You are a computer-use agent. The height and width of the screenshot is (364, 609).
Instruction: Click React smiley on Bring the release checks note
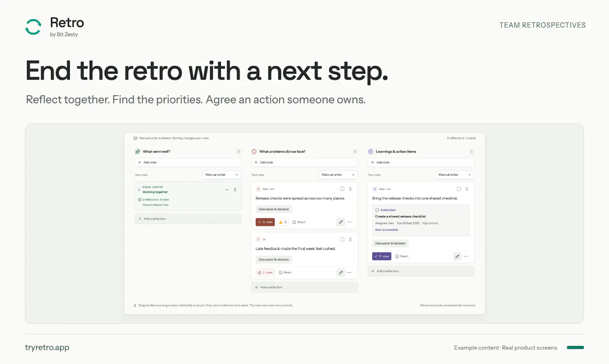[402, 256]
